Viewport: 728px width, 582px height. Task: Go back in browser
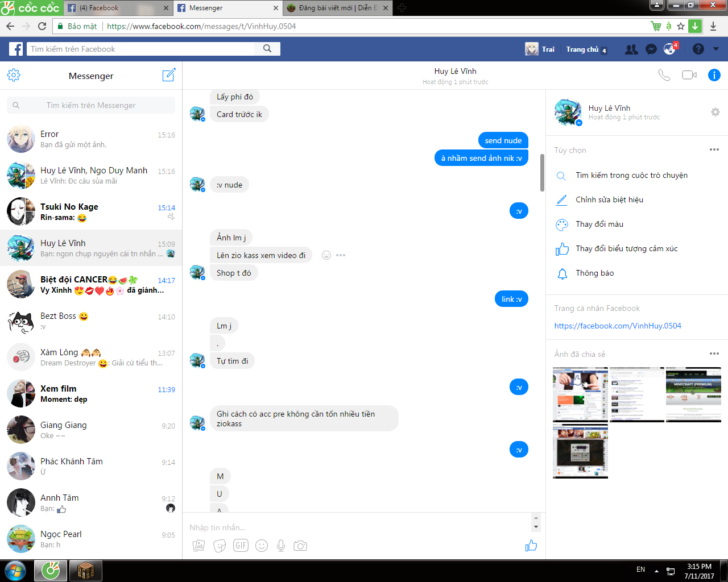[10, 26]
